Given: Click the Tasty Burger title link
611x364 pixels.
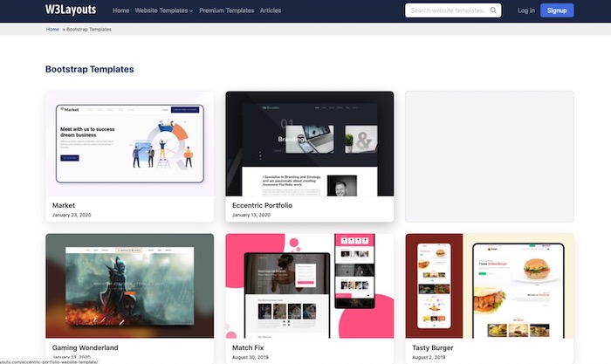Looking at the screenshot, I should [433, 347].
